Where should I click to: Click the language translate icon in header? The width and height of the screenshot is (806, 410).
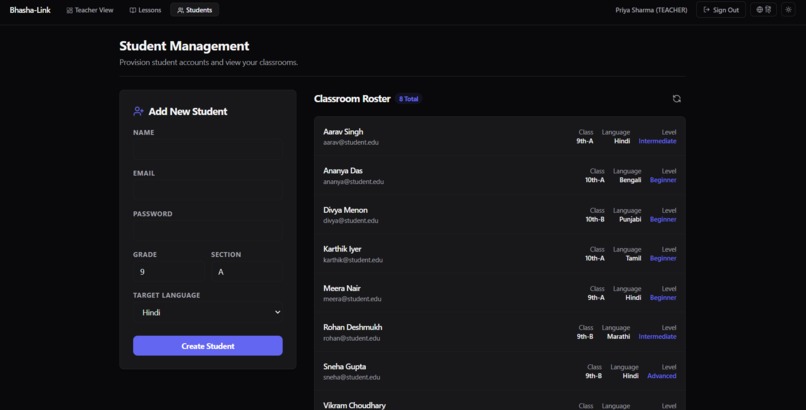pyautogui.click(x=763, y=10)
